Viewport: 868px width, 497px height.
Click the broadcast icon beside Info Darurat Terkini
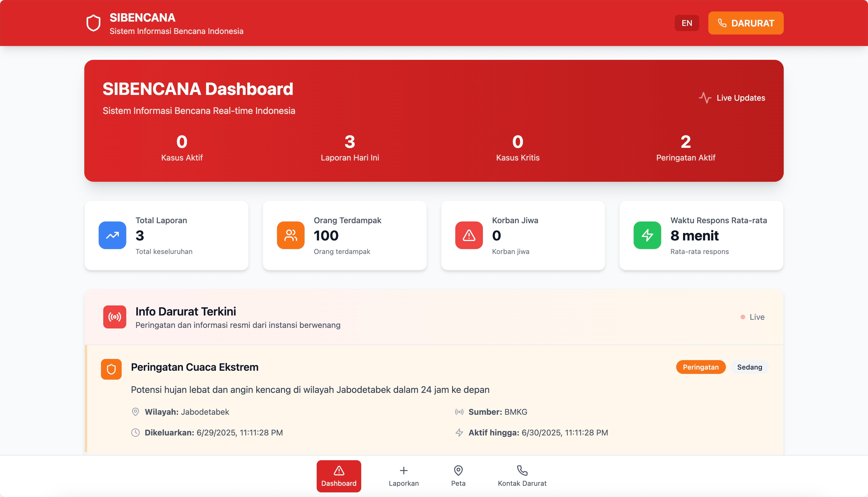(115, 317)
